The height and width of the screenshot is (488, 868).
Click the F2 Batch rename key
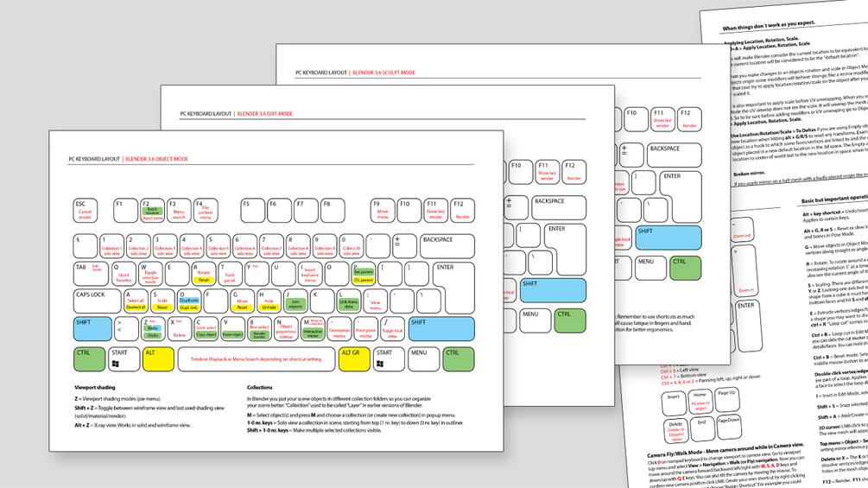pos(152,211)
